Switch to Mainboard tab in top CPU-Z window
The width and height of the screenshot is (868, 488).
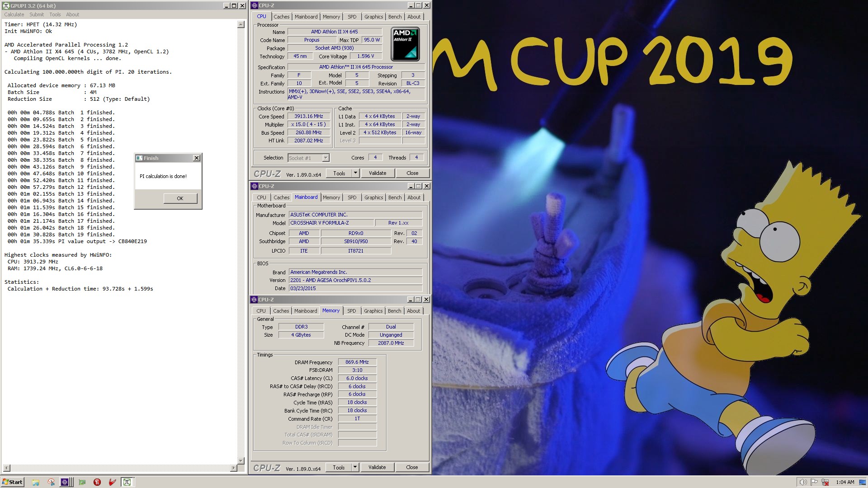pos(306,17)
